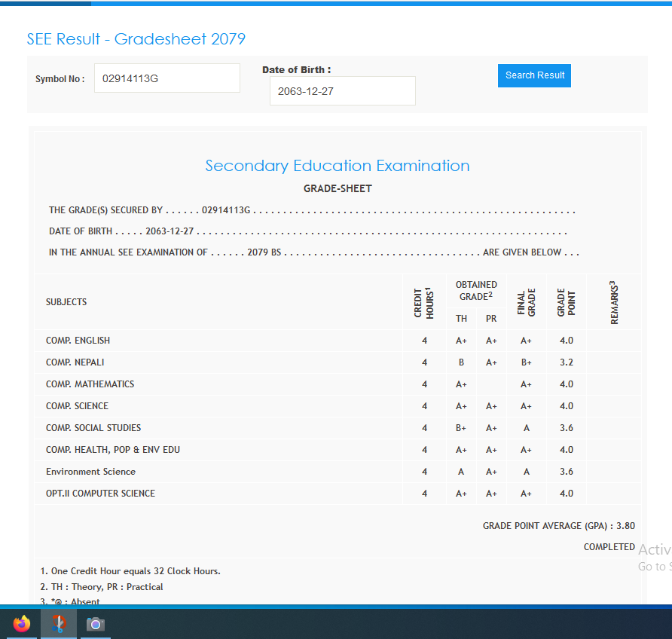The image size is (672, 639).
Task: Click the COMP. ENGLISH subject row
Action: [78, 341]
